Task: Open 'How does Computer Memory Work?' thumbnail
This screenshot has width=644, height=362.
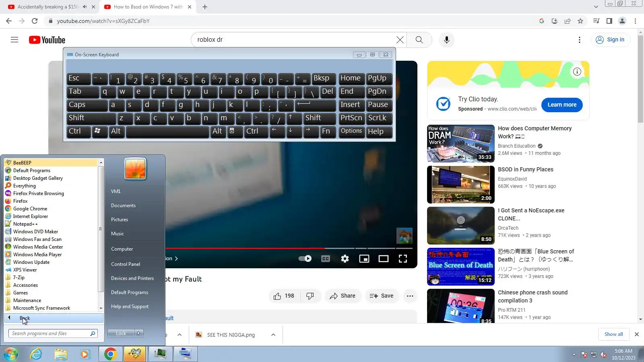Action: [x=461, y=144]
